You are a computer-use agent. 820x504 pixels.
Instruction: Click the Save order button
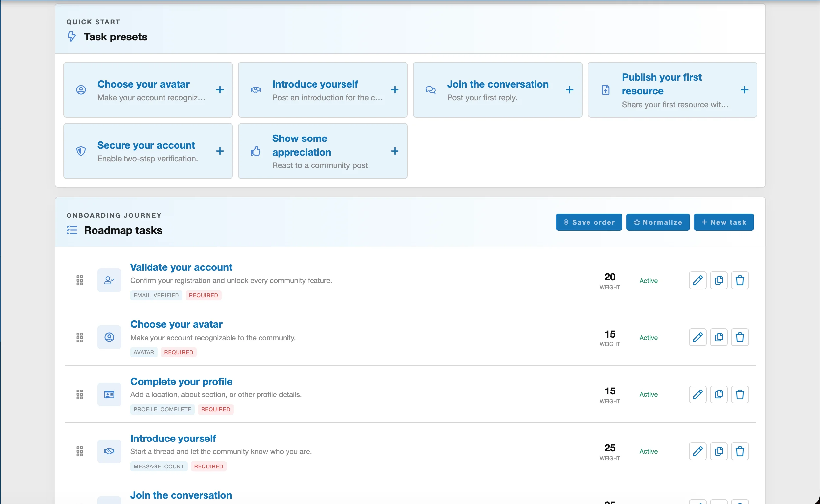pyautogui.click(x=589, y=222)
